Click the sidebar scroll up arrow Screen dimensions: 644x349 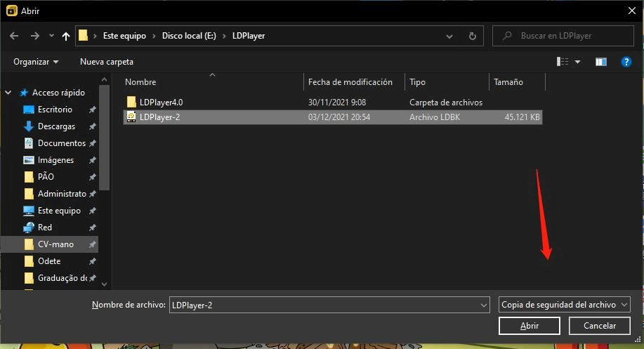pos(105,79)
